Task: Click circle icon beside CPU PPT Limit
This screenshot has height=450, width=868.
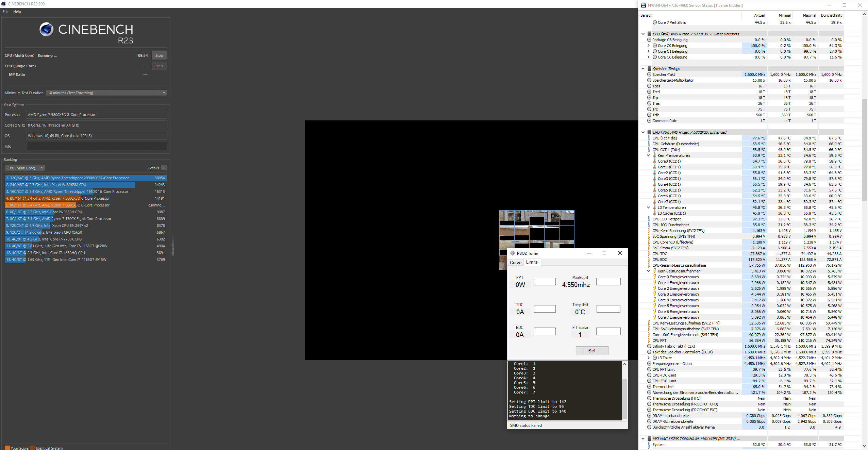Action: point(649,369)
